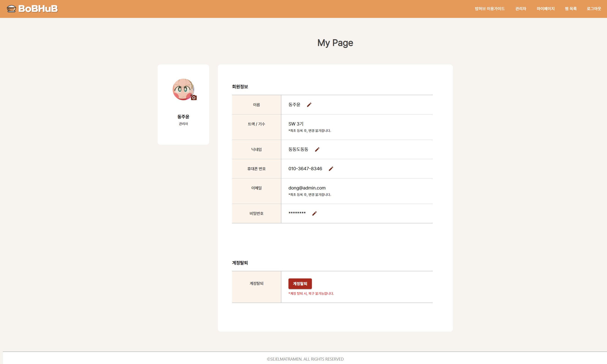Click the red 계정탈퇴 button
Screen dimensions: 607x364
pyautogui.click(x=300, y=283)
